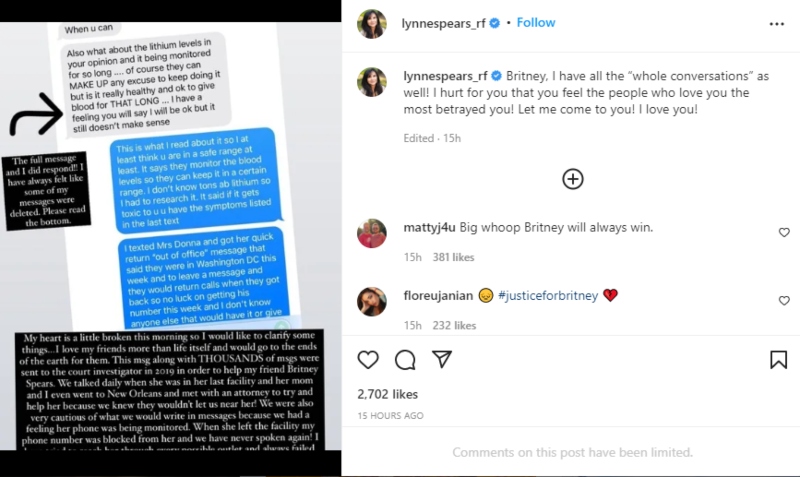Viewport: 800px width, 477px height.
Task: Like mattyj4u's comment heart
Action: coord(784,233)
